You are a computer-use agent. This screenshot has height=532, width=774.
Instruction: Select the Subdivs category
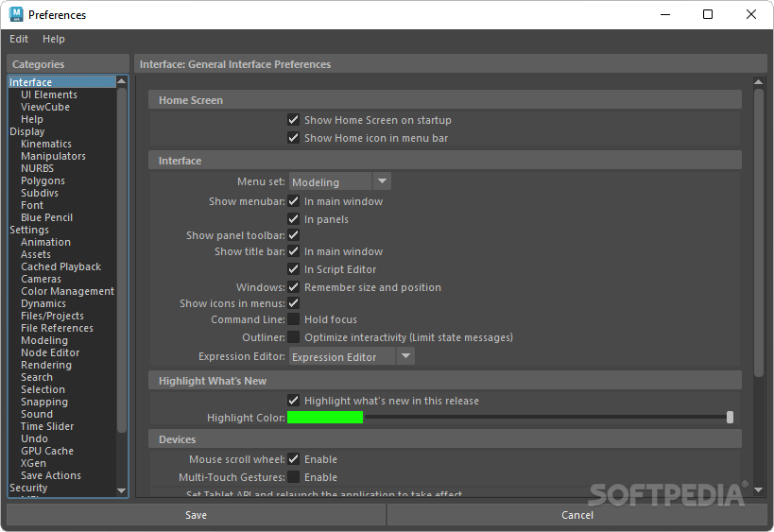[x=40, y=193]
